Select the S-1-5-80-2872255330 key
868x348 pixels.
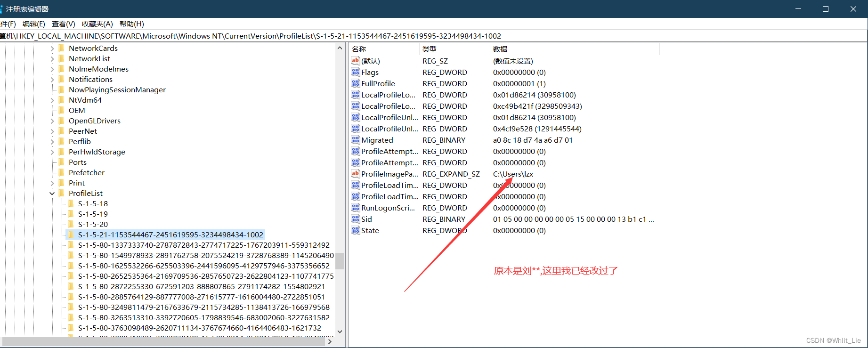[x=202, y=286]
